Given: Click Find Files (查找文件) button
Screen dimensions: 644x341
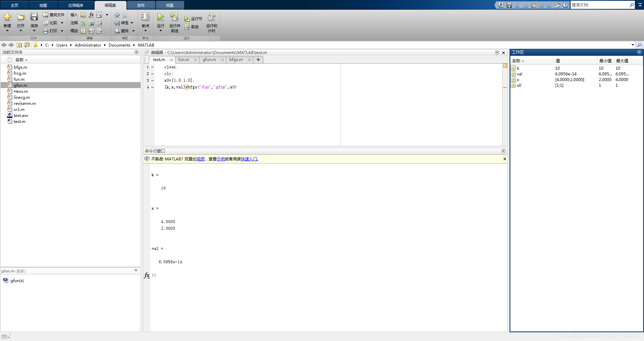Looking at the screenshot, I should pyautogui.click(x=54, y=15).
